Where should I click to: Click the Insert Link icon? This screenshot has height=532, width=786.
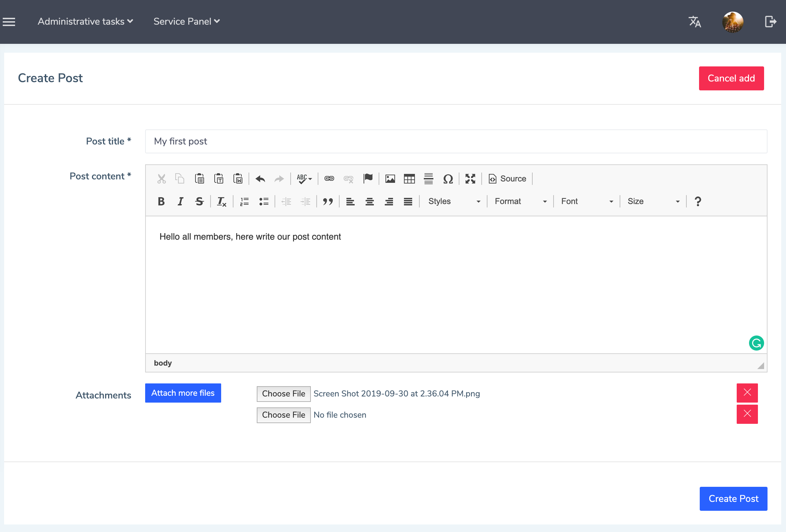(x=329, y=179)
